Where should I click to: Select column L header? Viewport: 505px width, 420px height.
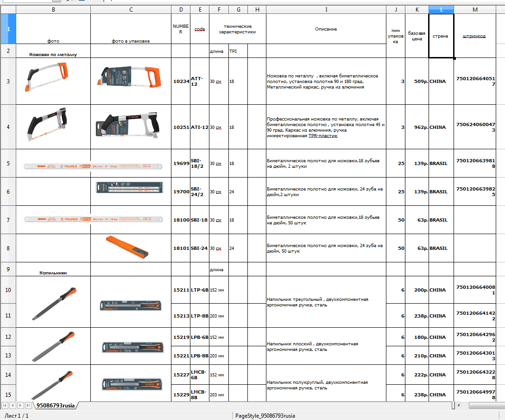(x=441, y=9)
